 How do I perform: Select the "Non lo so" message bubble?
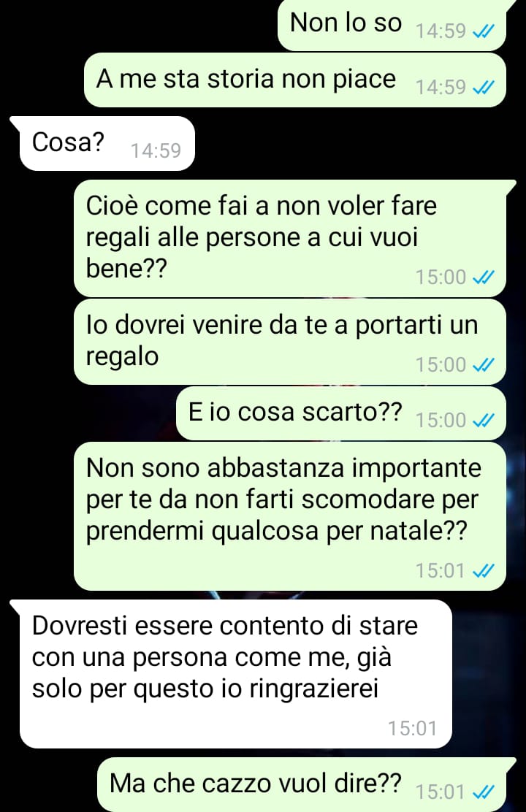pos(392,25)
